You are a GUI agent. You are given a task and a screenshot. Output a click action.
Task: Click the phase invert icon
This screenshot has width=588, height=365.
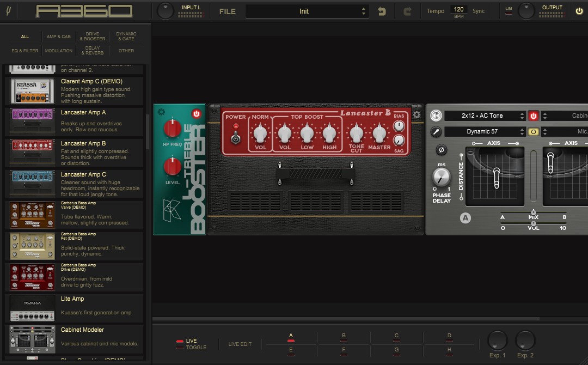442,150
